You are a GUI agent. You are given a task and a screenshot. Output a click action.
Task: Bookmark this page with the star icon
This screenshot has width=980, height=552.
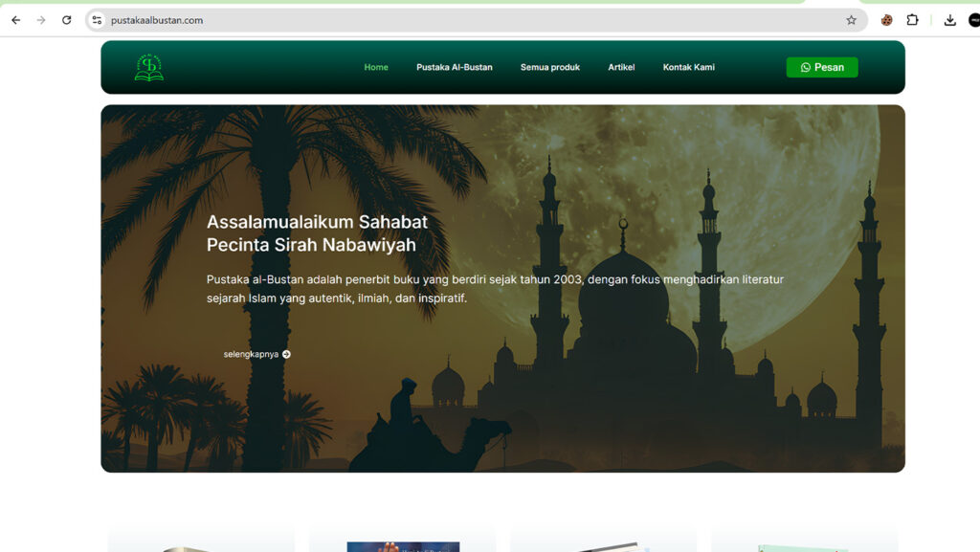pos(851,20)
